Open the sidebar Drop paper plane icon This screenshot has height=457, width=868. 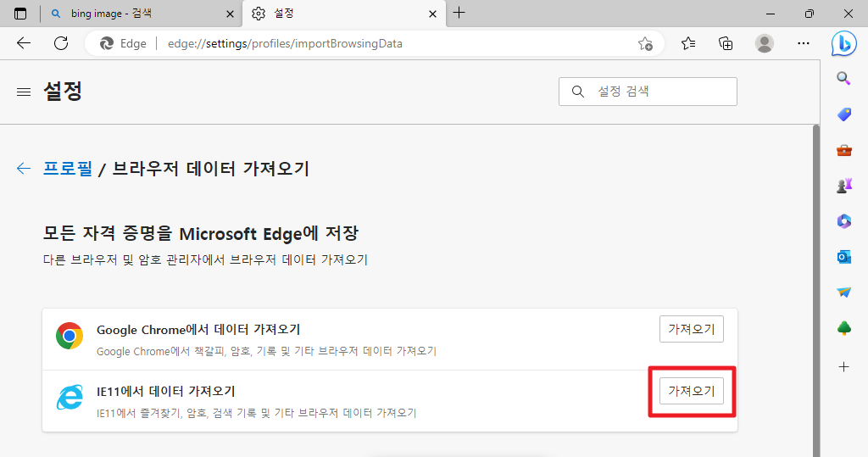coord(843,292)
